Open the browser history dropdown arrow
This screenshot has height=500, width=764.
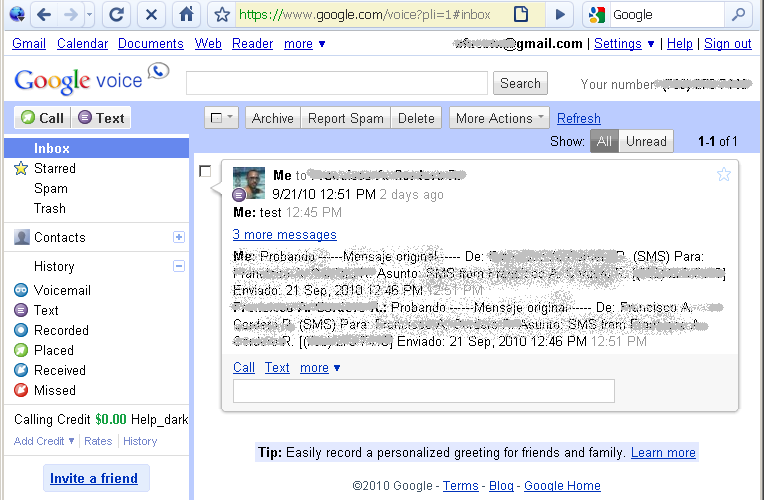(89, 15)
